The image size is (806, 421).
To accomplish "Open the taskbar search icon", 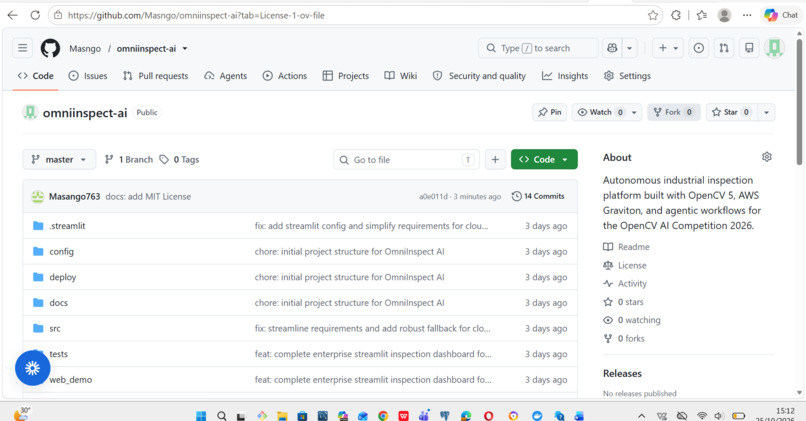I will coord(222,415).
